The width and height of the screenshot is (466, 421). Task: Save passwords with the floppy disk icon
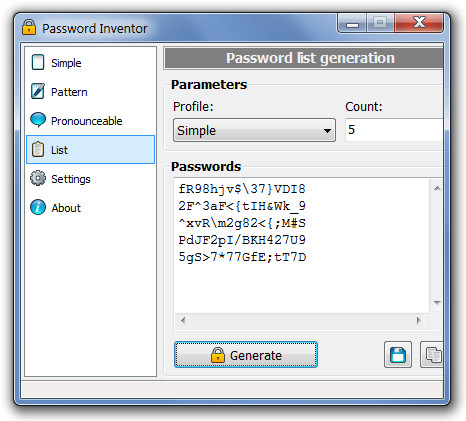pos(398,355)
